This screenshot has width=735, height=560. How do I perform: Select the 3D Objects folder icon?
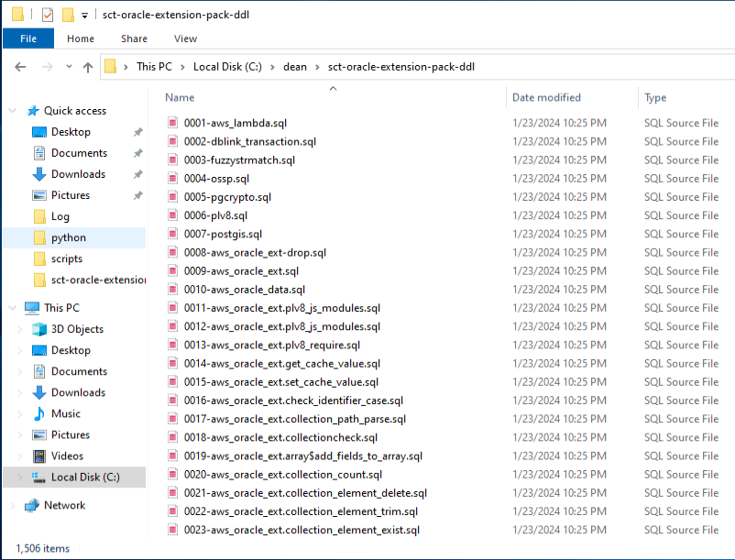pos(39,329)
